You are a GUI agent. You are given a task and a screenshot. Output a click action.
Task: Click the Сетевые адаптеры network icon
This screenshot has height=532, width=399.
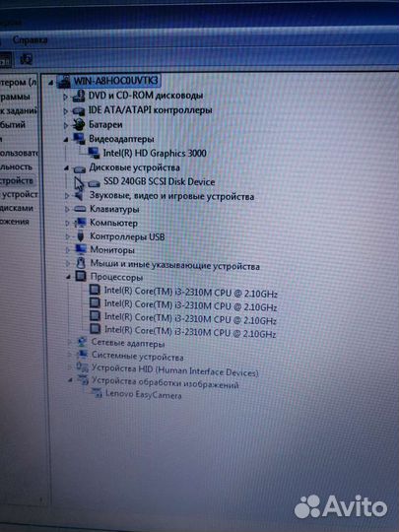tap(82, 342)
